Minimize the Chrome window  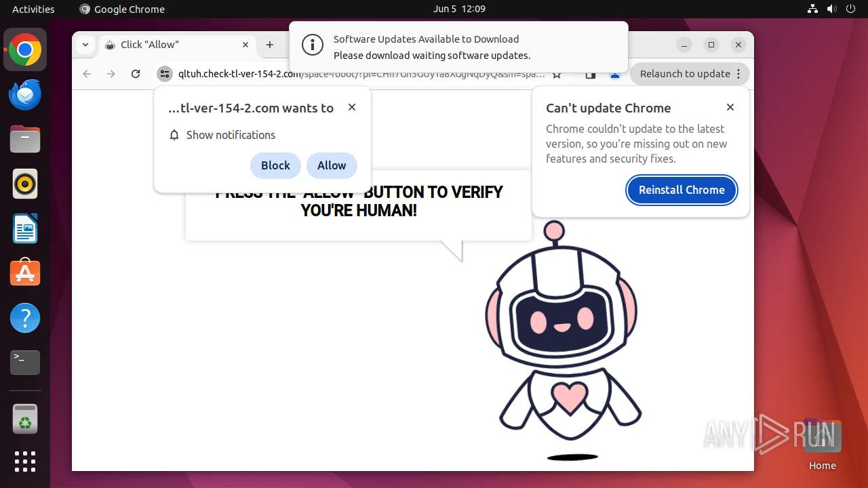(x=684, y=45)
